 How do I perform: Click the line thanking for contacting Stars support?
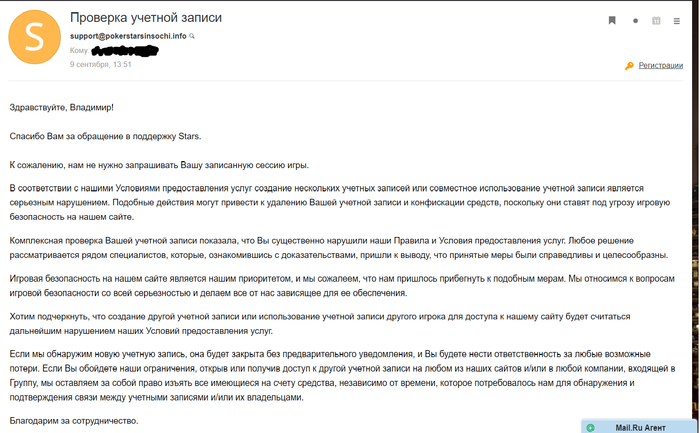(105, 135)
